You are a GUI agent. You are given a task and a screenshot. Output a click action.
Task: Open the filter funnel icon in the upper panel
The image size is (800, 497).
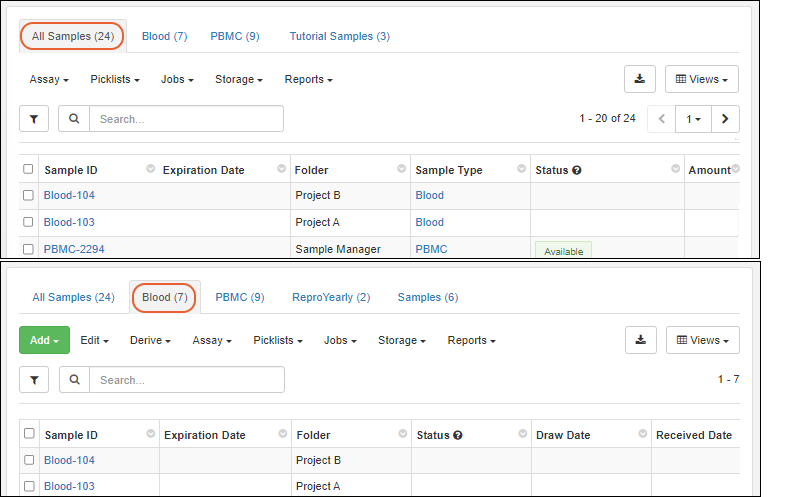click(34, 119)
